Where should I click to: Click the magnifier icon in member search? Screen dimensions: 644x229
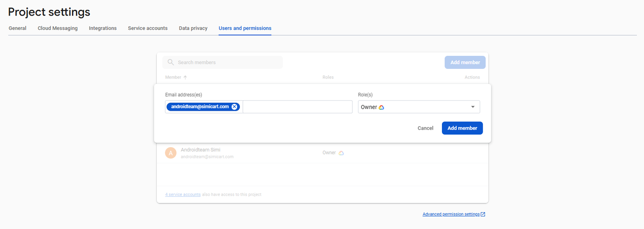point(171,62)
